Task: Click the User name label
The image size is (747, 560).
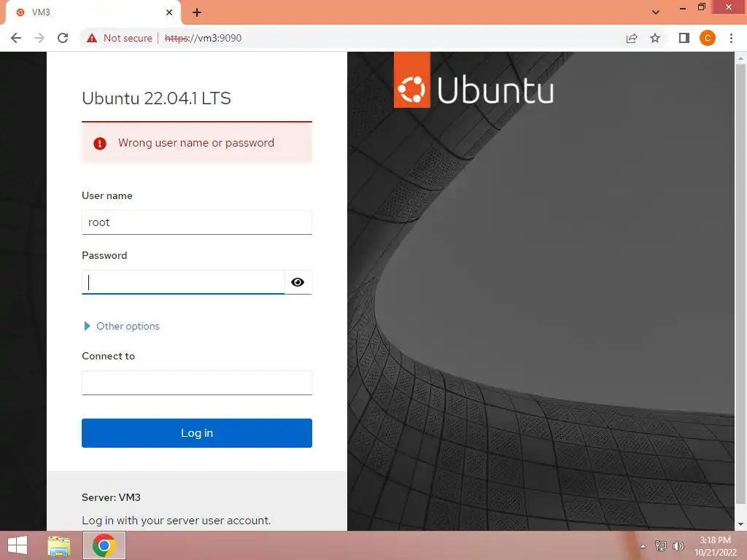Action: (x=107, y=195)
